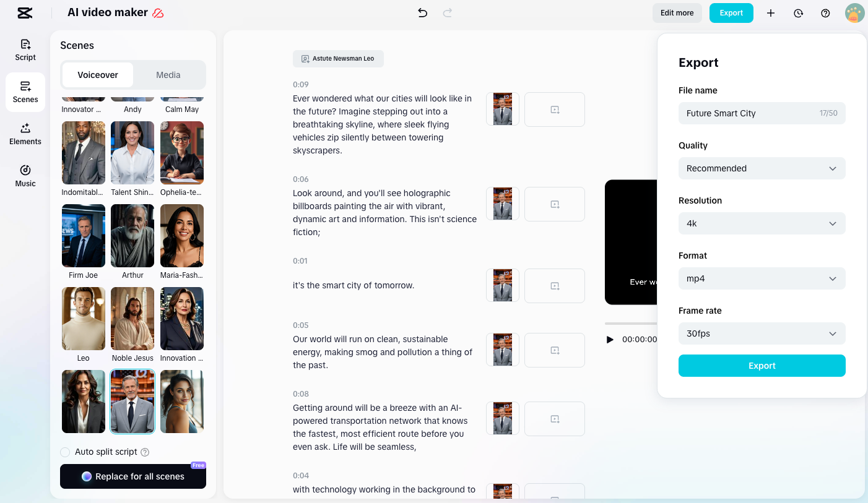The width and height of the screenshot is (868, 503).
Task: Click Export in the Export panel
Action: click(x=762, y=366)
